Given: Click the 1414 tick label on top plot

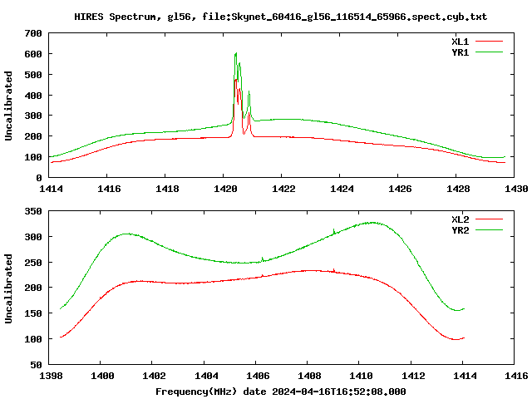Looking at the screenshot, I should coord(51,189).
